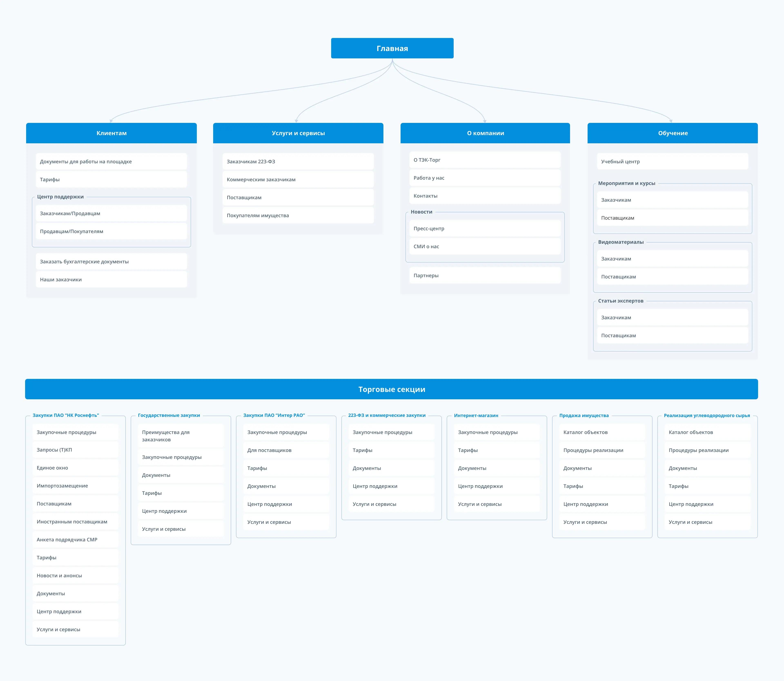Select Поставщикам under Видеоматериалы
784x681 pixels.
pyautogui.click(x=672, y=277)
